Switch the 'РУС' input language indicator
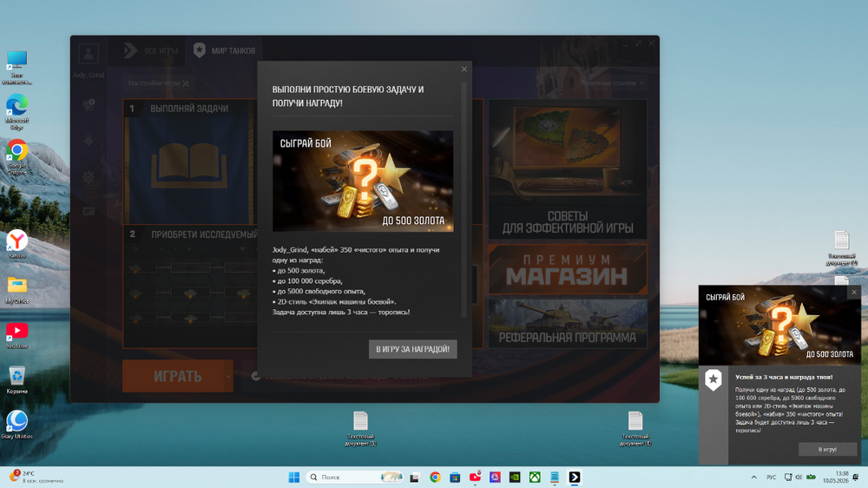The width and height of the screenshot is (868, 488). 771,477
